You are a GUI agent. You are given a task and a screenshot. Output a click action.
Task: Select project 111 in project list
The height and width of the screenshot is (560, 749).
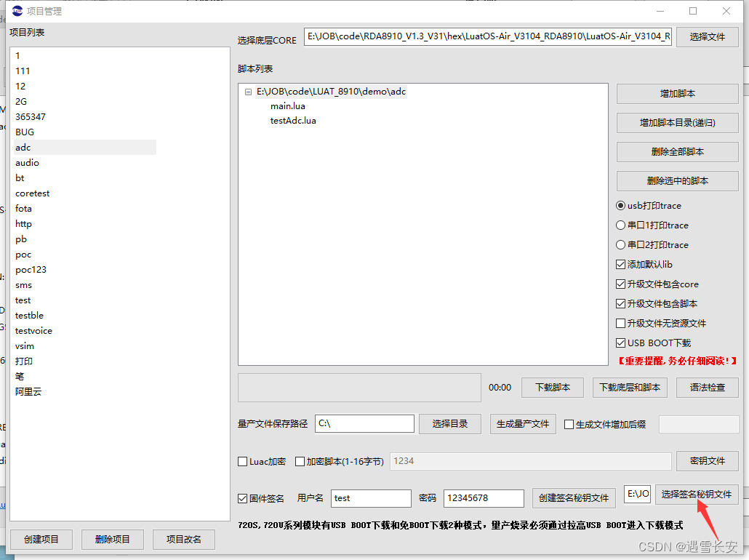tap(23, 71)
